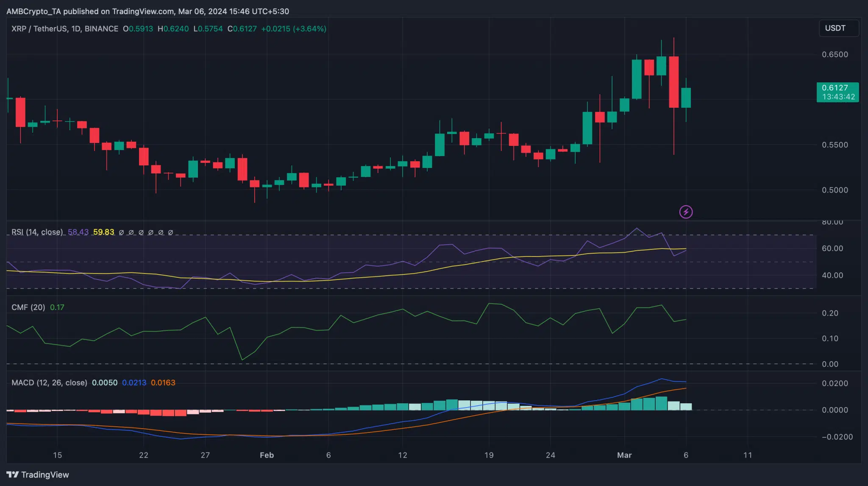This screenshot has height=486, width=868.
Task: Click the 22 date axis label
Action: (x=144, y=455)
